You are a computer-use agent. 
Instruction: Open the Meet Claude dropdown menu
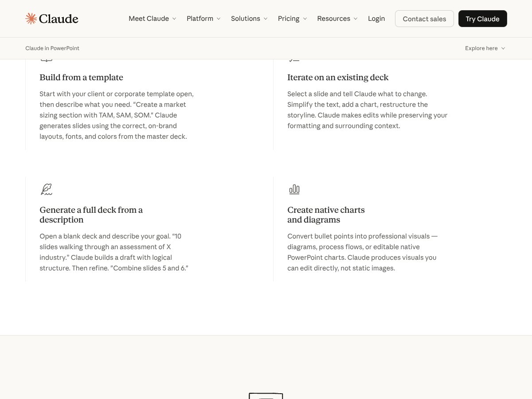152,19
